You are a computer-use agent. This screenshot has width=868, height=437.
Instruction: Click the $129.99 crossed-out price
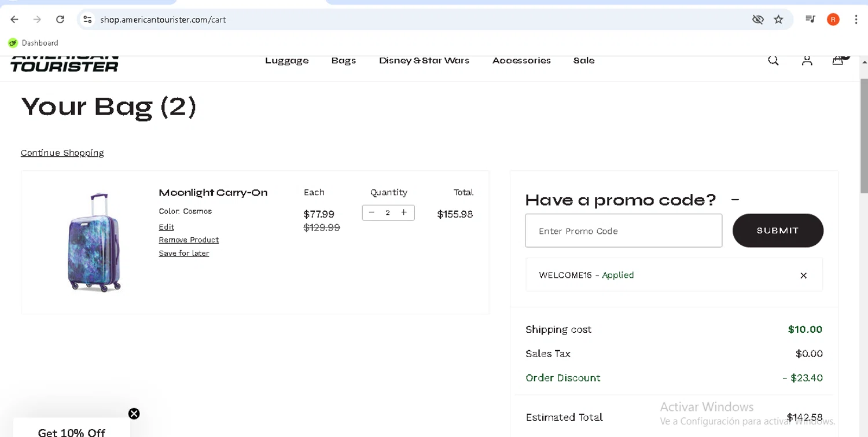click(x=322, y=227)
